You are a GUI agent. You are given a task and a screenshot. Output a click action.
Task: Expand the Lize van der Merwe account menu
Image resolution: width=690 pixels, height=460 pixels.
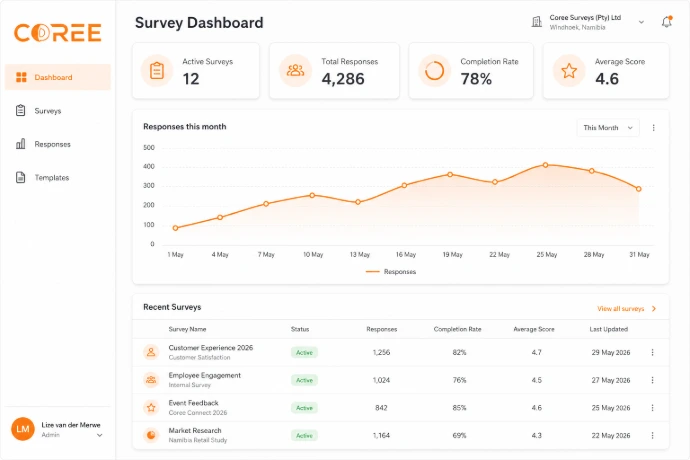click(x=100, y=435)
